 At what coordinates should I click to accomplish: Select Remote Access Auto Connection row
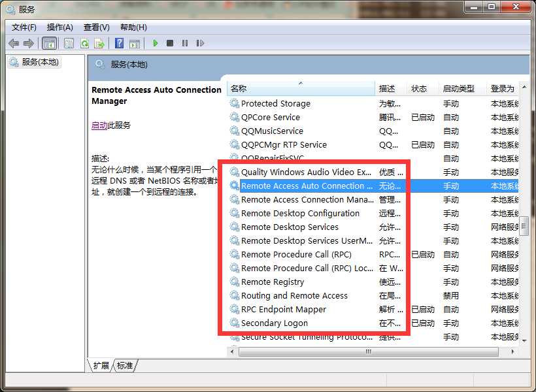point(374,186)
